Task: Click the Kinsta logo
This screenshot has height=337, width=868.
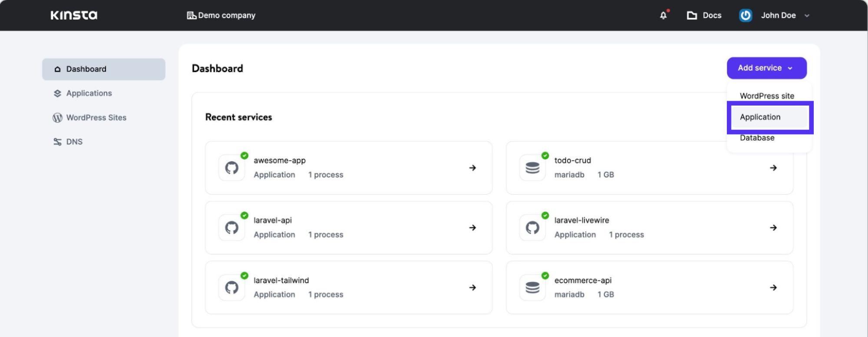Action: 74,15
